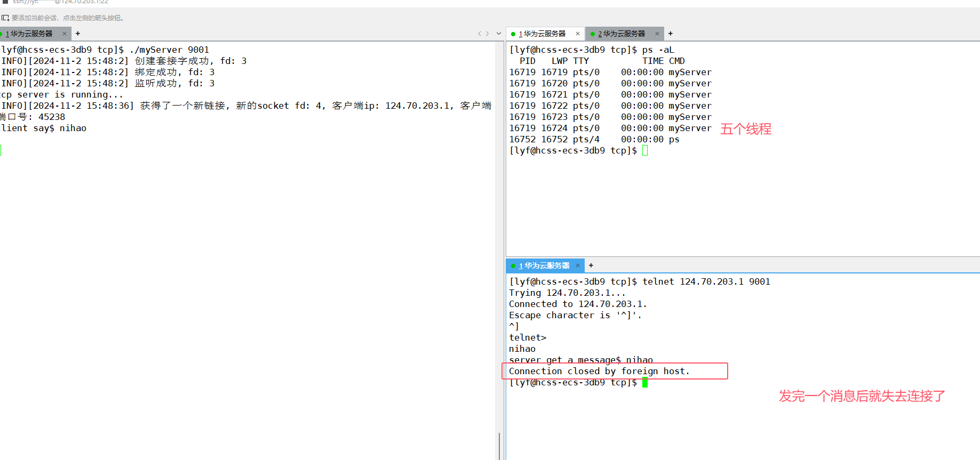Click the top-right terminal prompt cursor

(x=645, y=150)
